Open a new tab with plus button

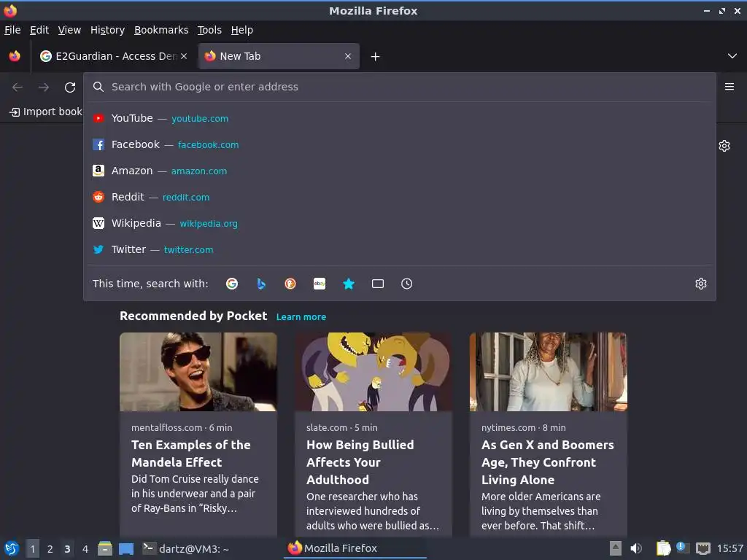(x=376, y=57)
